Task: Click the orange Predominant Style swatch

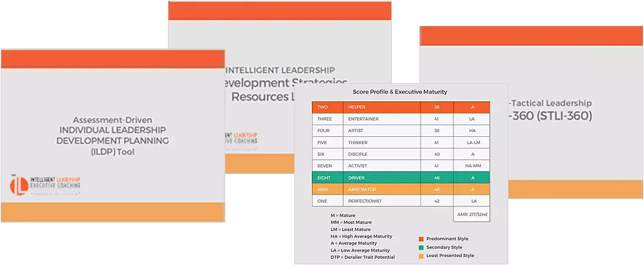Action: [421, 239]
